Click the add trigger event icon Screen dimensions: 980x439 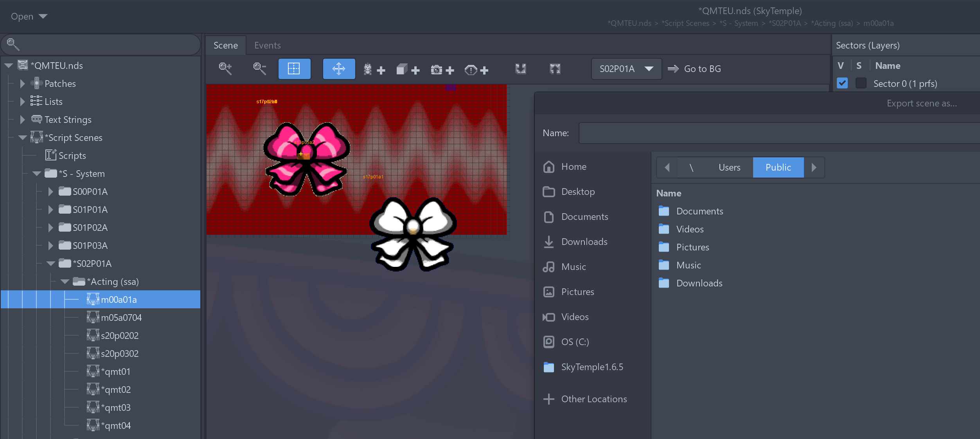click(x=476, y=70)
